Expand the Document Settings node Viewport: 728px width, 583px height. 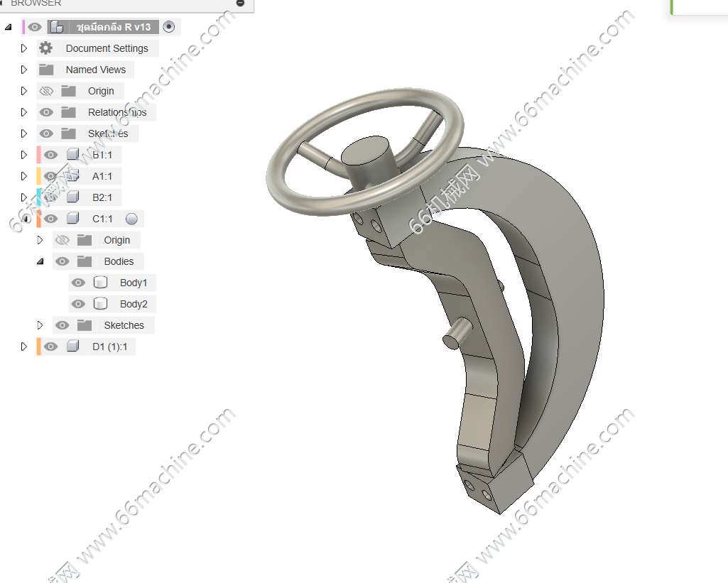(x=23, y=48)
